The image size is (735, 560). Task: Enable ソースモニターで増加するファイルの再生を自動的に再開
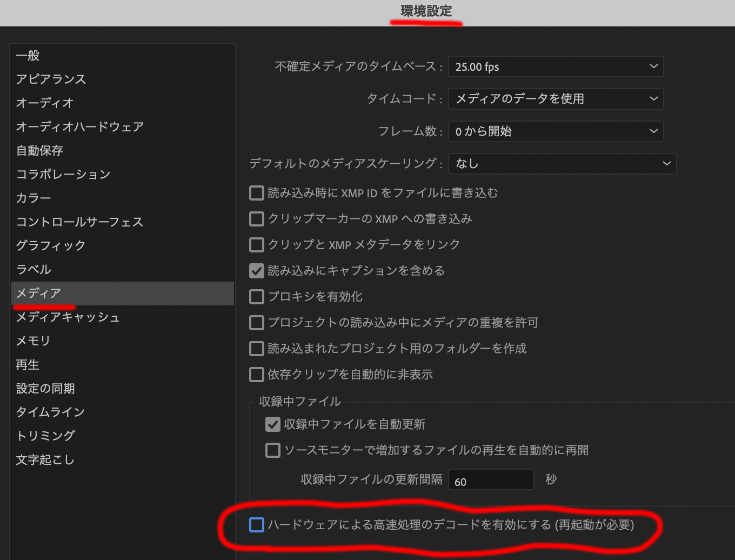click(273, 450)
